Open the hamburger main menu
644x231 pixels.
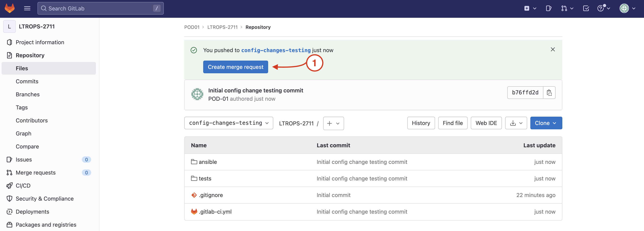(x=27, y=8)
